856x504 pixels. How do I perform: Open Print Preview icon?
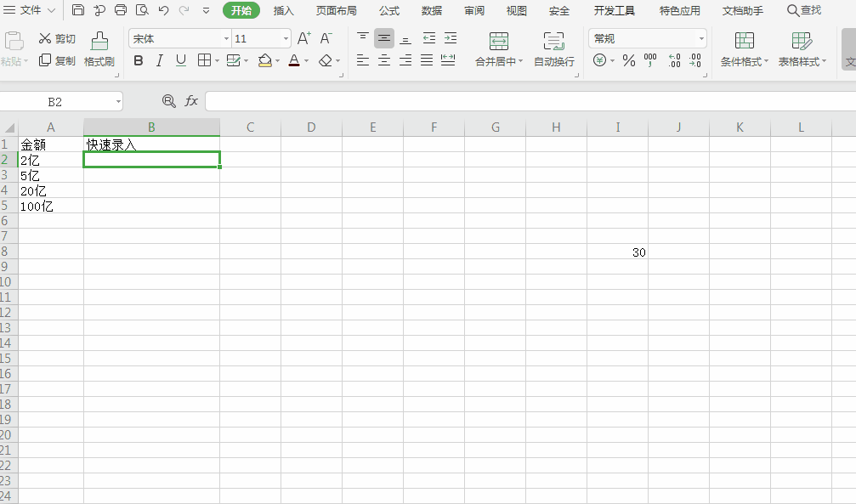(x=142, y=10)
